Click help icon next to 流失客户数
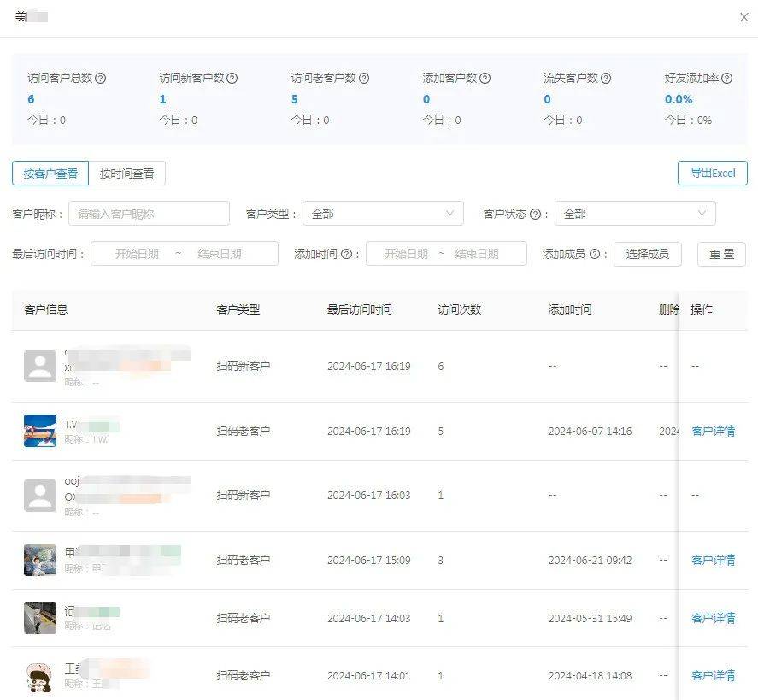758x700 pixels. click(x=606, y=78)
